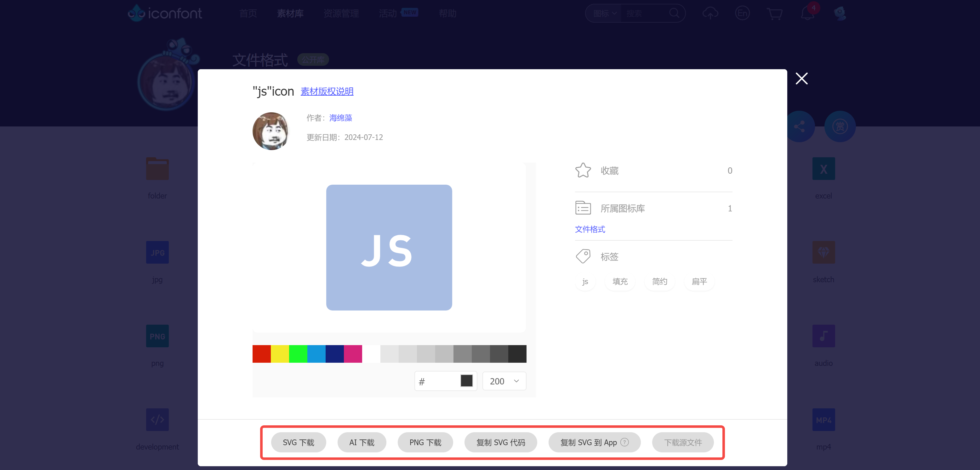This screenshot has height=470, width=980.
Task: Open the 素材版权说明 link
Action: [x=327, y=91]
